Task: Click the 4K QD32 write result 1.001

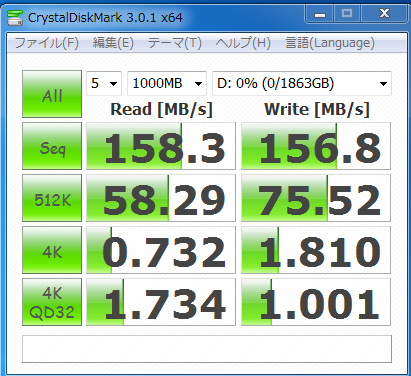Action: click(316, 302)
